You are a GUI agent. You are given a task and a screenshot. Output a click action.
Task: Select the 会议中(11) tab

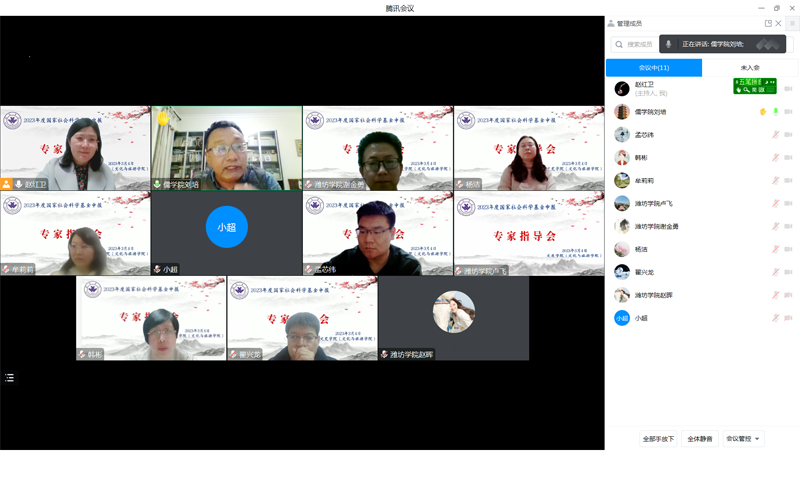(653, 68)
